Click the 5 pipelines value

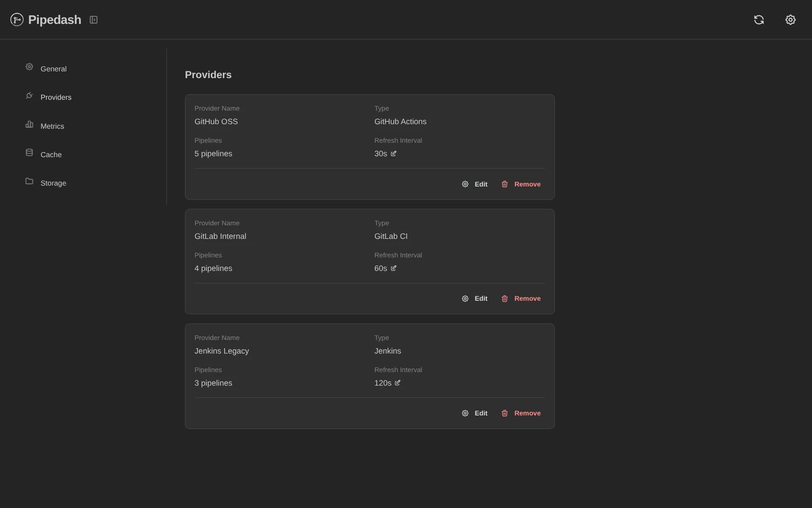(213, 154)
